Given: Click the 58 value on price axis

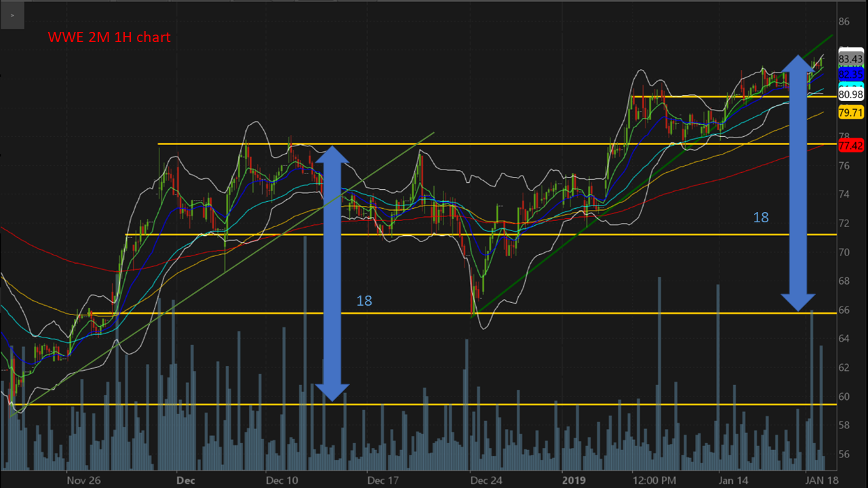Looking at the screenshot, I should pos(844,425).
